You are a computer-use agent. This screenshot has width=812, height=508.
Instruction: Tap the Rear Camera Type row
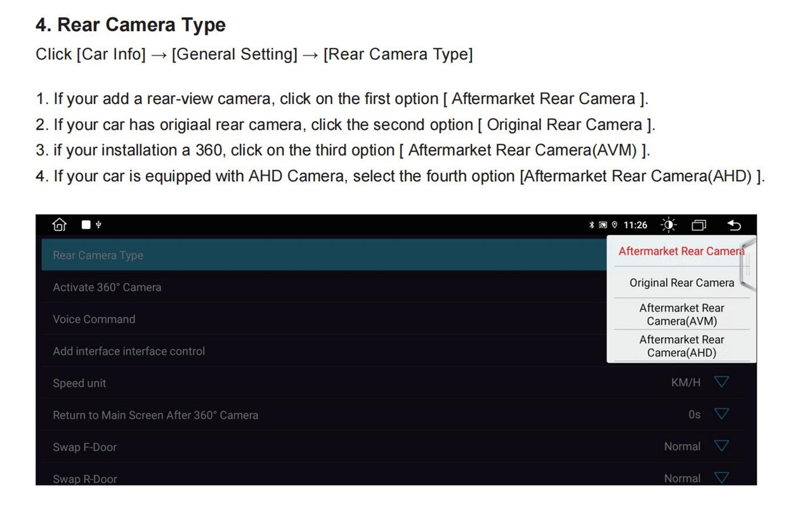(x=324, y=255)
